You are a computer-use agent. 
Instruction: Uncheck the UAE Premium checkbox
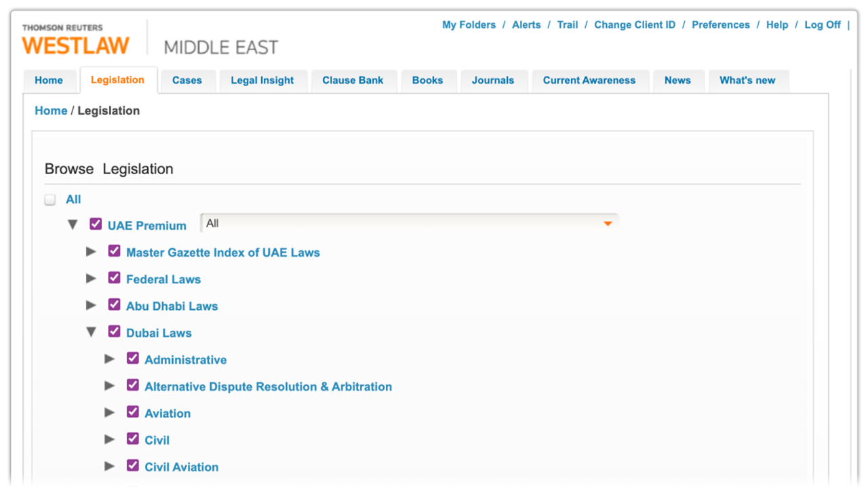coord(96,224)
